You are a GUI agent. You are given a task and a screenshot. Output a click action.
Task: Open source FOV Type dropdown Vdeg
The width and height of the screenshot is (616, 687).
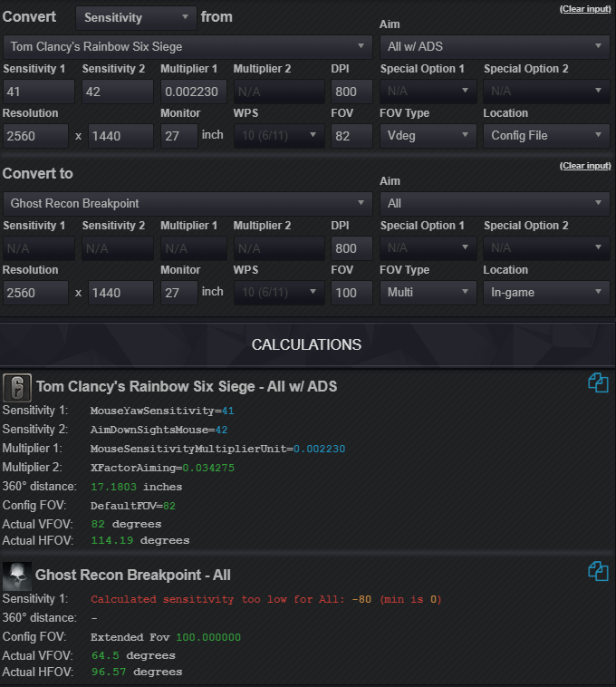click(428, 136)
